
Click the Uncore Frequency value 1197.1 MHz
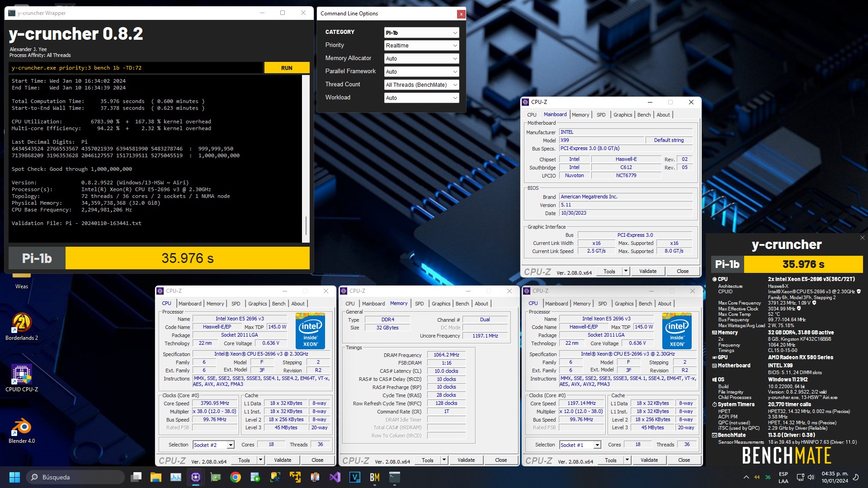pyautogui.click(x=485, y=336)
